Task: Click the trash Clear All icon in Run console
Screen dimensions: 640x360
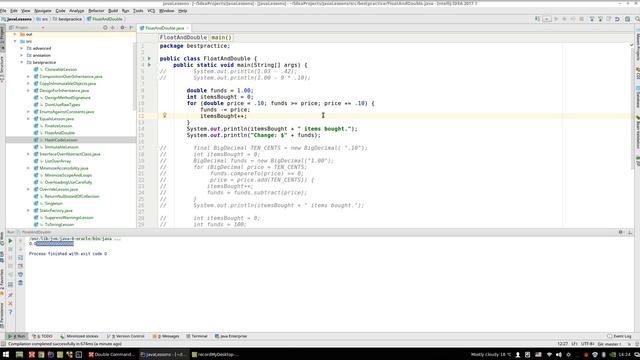Action: 20,282
